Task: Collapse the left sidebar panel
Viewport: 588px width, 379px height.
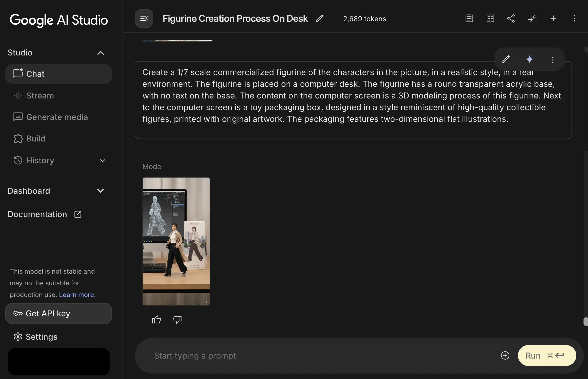Action: (x=144, y=19)
